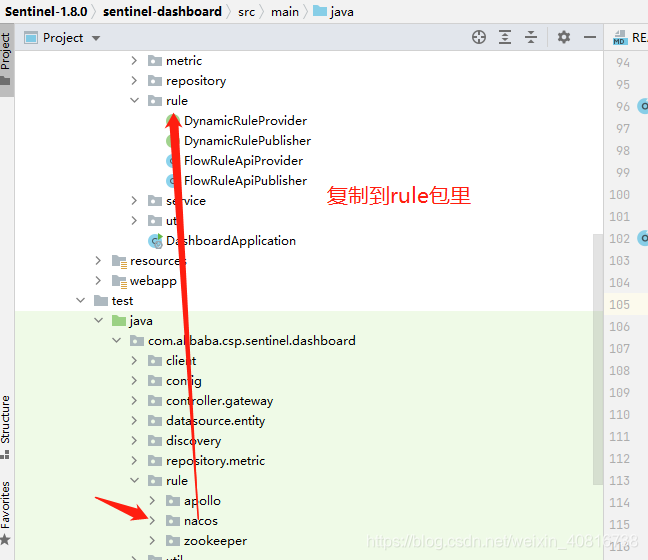The width and height of the screenshot is (648, 560).
Task: Click main in the breadcrumb
Action: point(285,12)
